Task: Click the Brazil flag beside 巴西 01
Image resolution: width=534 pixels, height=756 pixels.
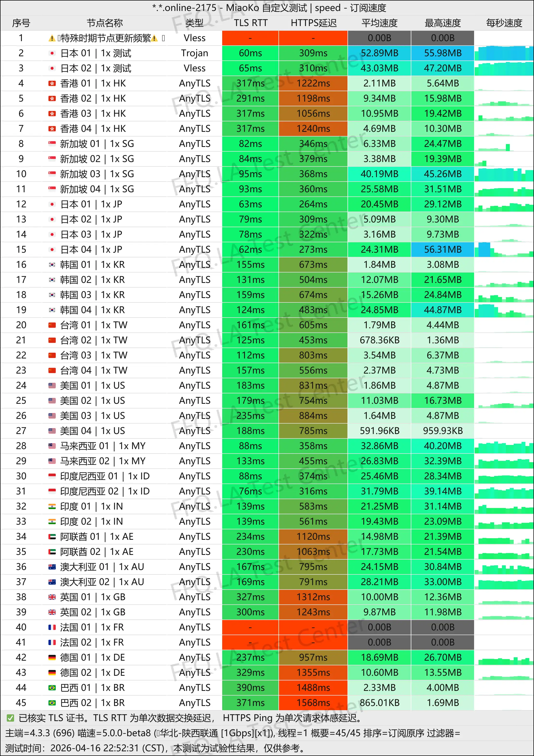Action: click(x=52, y=688)
